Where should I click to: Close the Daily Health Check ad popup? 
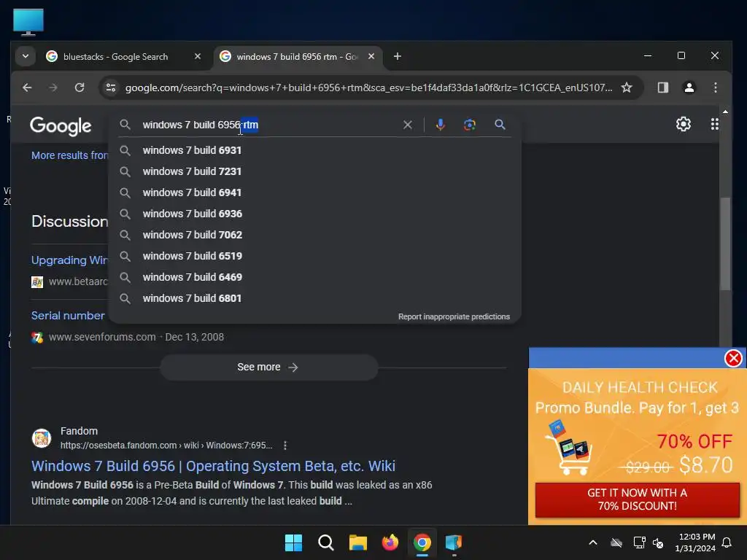733,358
